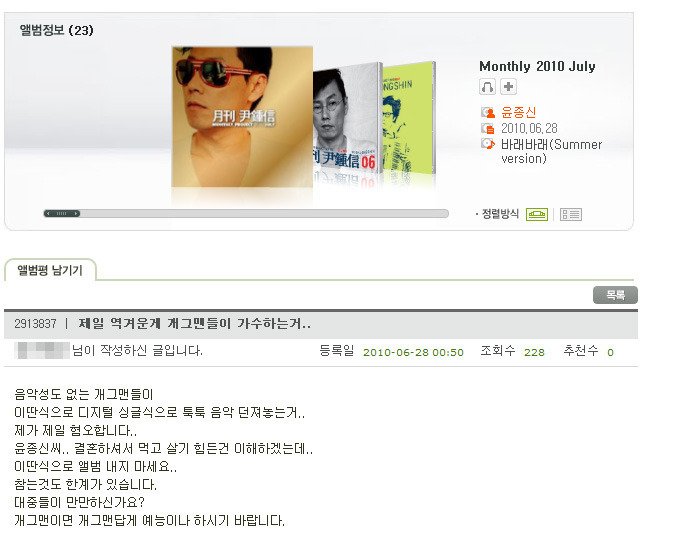Click the release date calendar icon
The width and height of the screenshot is (690, 544).
[x=488, y=129]
